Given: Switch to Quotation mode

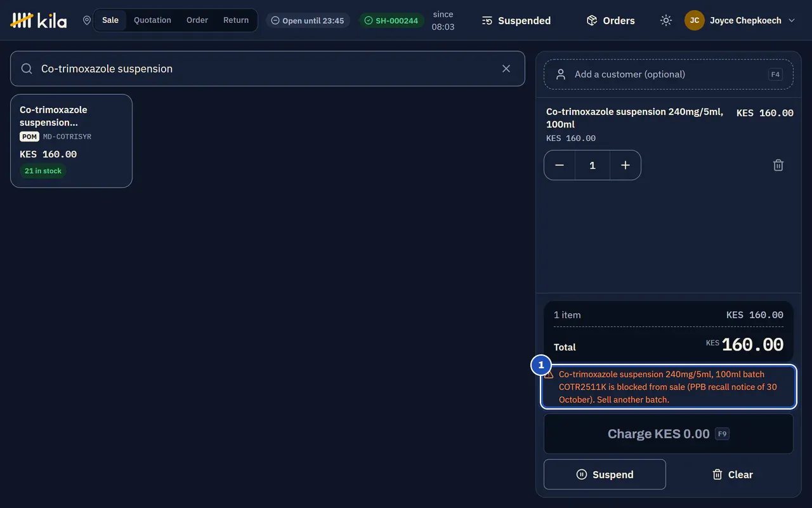Looking at the screenshot, I should [x=152, y=20].
